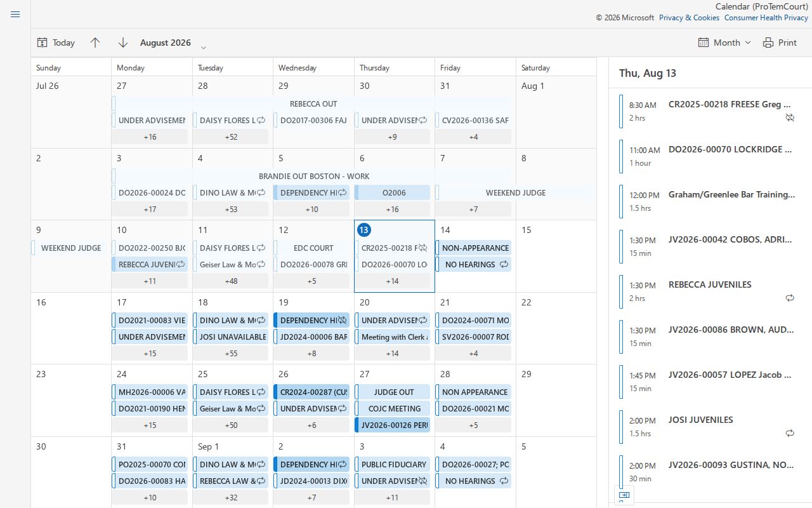Open the BRANDIE OUT BOSTON - WORK event

pos(313,176)
